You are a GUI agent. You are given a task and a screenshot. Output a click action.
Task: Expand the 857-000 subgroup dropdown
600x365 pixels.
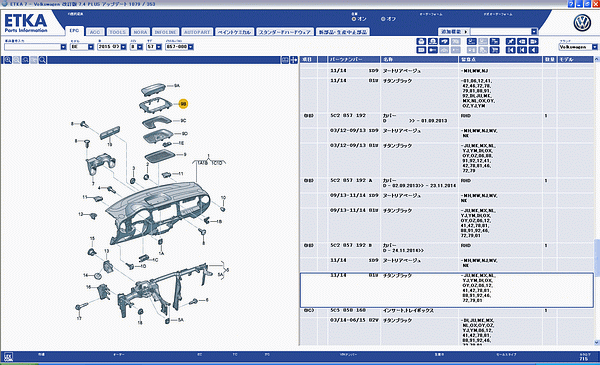tap(191, 47)
